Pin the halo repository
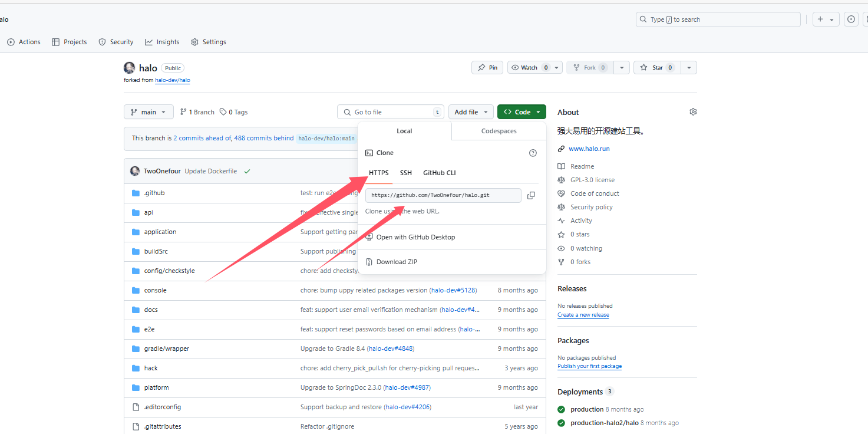The height and width of the screenshot is (434, 868). coord(487,68)
